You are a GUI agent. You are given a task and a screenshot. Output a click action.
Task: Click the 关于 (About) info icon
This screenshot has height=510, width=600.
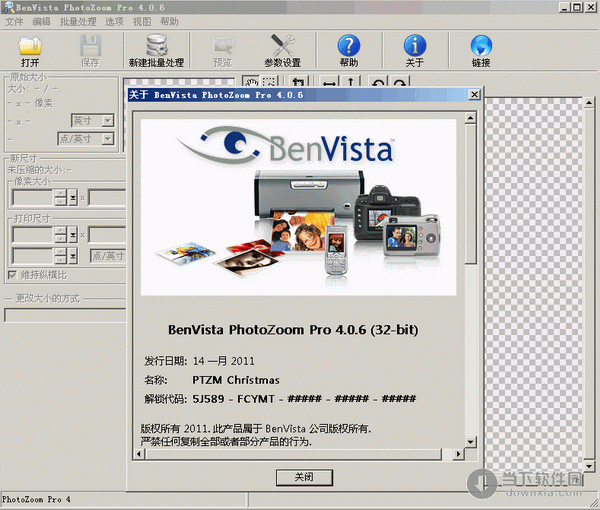pos(415,46)
